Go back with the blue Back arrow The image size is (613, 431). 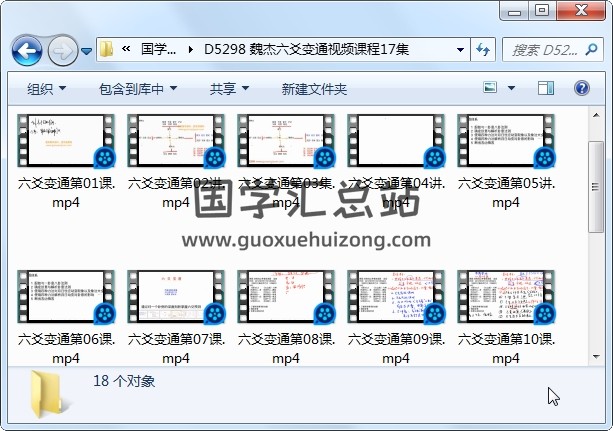[x=27, y=50]
